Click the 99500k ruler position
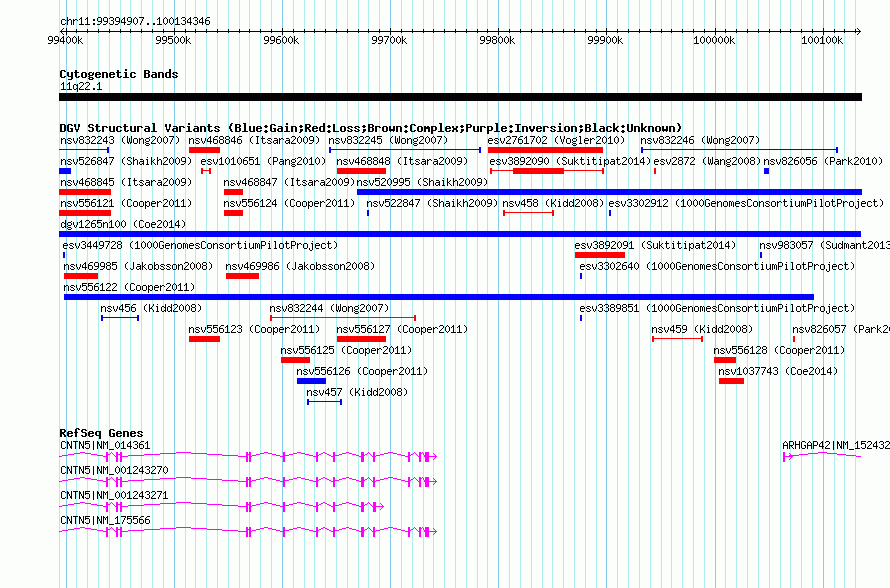 (x=173, y=40)
